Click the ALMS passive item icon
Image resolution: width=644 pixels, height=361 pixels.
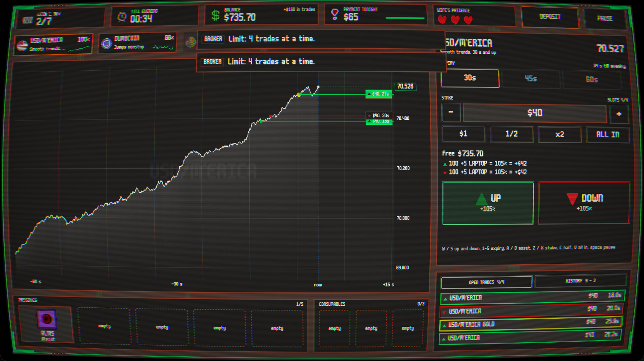pyautogui.click(x=47, y=319)
